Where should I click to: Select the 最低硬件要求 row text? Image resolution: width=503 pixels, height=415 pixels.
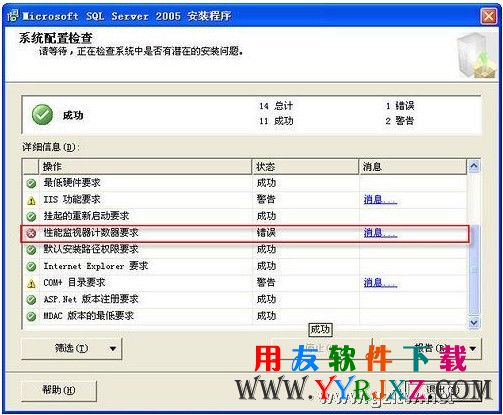pyautogui.click(x=72, y=183)
